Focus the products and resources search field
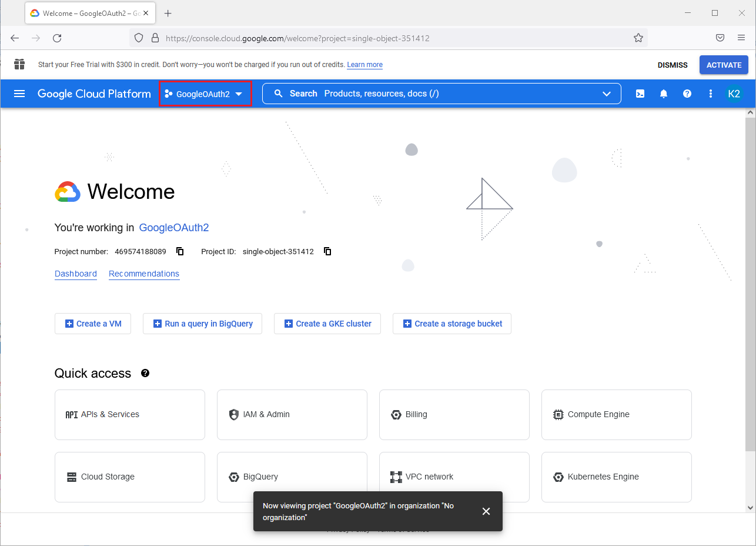Image resolution: width=756 pixels, height=546 pixels. 441,94
